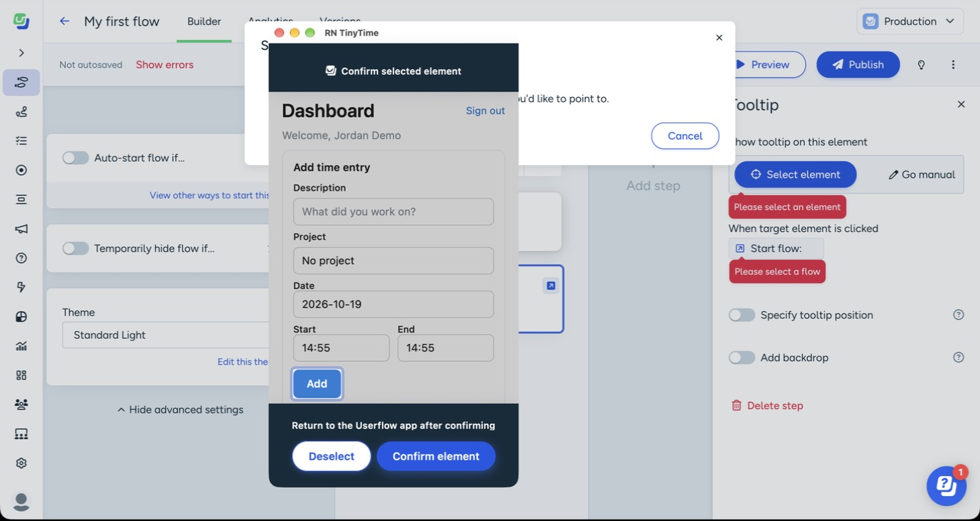Image resolution: width=980 pixels, height=521 pixels.
Task: Switch to the Builder tab
Action: coord(204,21)
